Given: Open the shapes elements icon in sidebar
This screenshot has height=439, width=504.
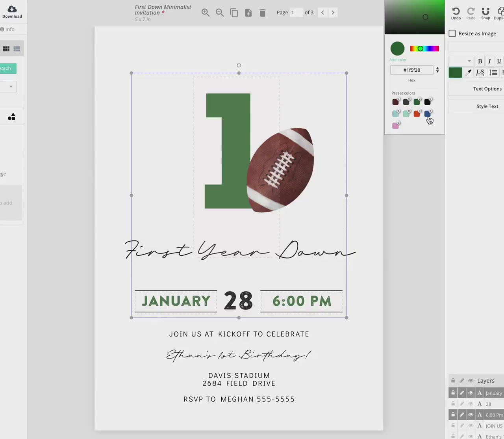Looking at the screenshot, I should pyautogui.click(x=11, y=117).
